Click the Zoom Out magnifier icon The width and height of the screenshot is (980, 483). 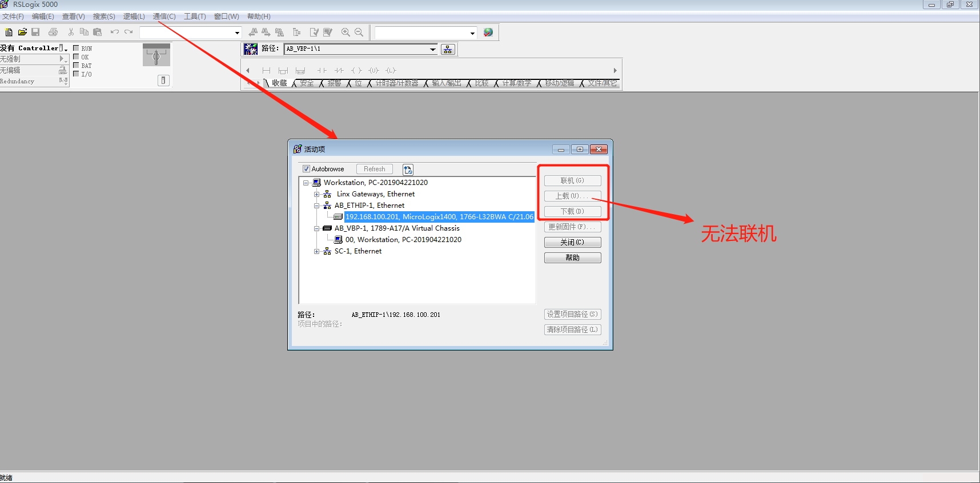pos(359,33)
